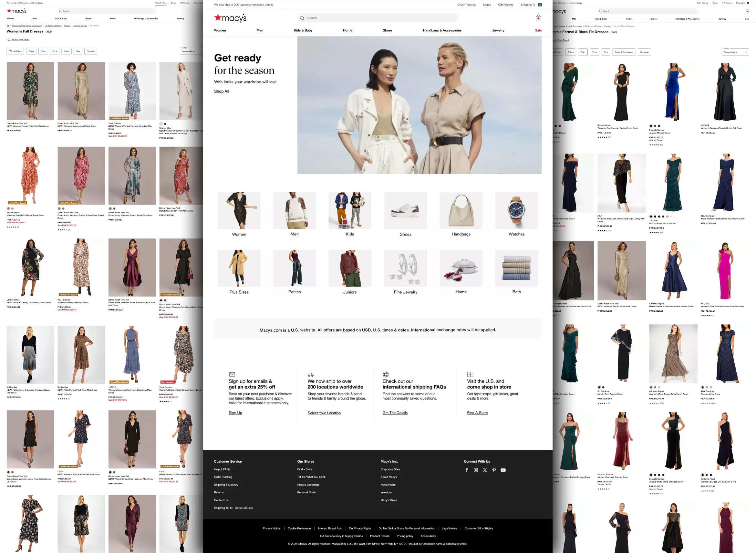The width and height of the screenshot is (756, 553).
Task: Select the red color swatch on Charter Club dress
Action: coord(165,124)
